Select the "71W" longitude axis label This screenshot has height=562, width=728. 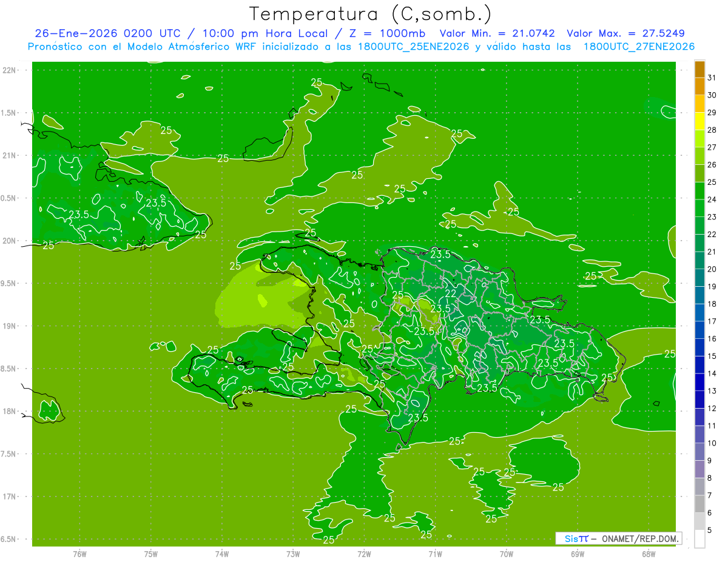[435, 554]
